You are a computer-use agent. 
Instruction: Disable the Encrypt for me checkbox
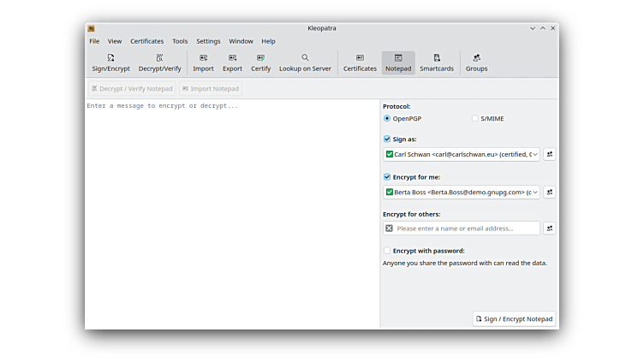coord(387,176)
